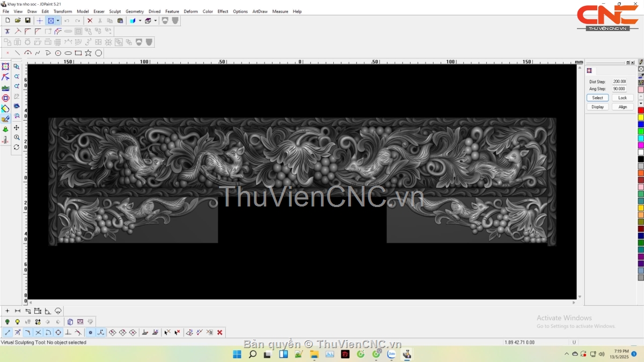Toggle the crosshair cursor button in toolbar
Screen dimensions: 644x362
(x=40, y=20)
